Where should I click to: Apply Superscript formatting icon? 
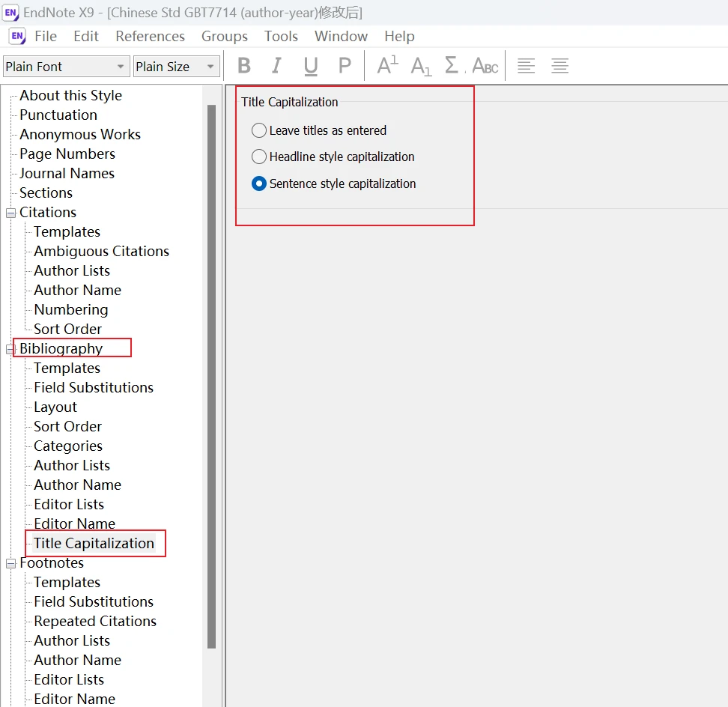(388, 65)
